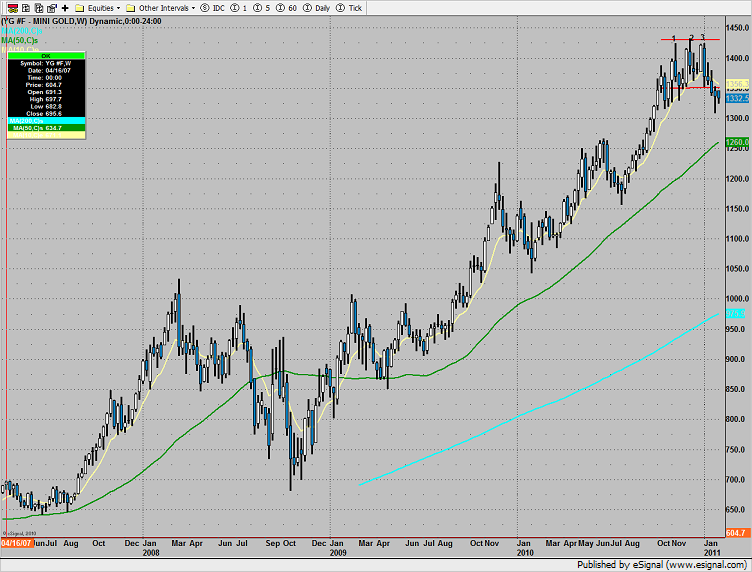Click the 1450.0 price label on the axis
752x572 pixels.
[738, 28]
